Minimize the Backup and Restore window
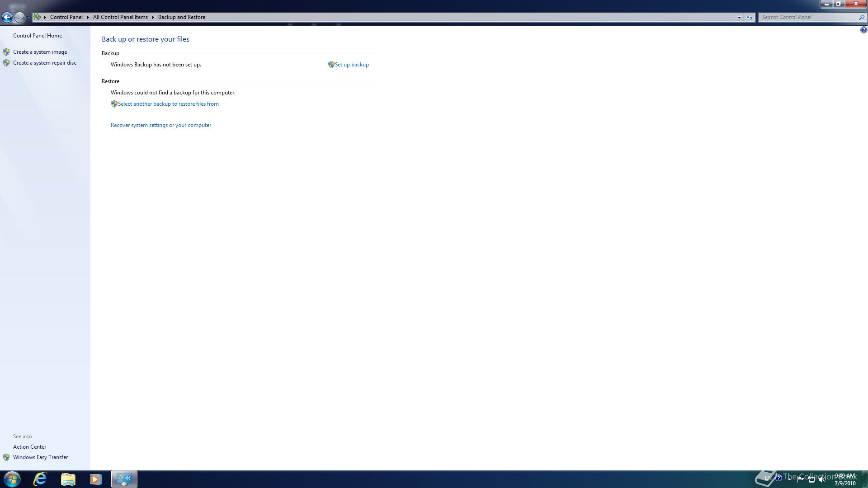The image size is (868, 488). click(826, 4)
